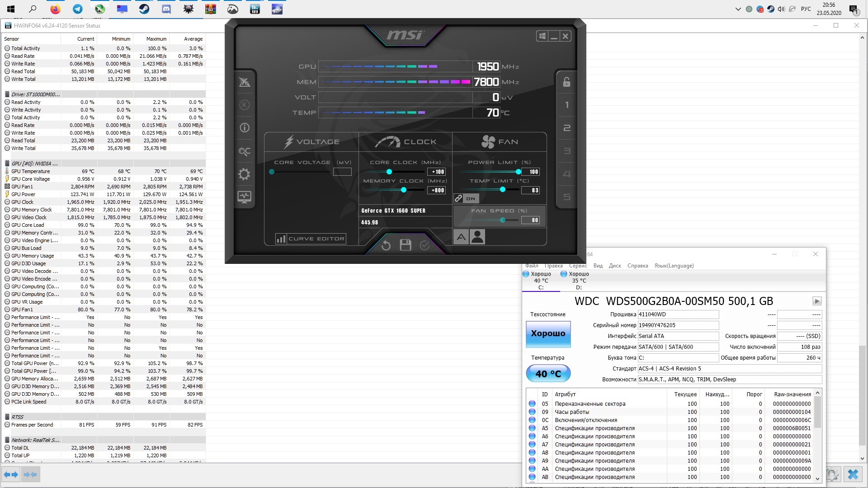This screenshot has width=868, height=488.
Task: Click the profile lock icon
Action: [x=566, y=82]
